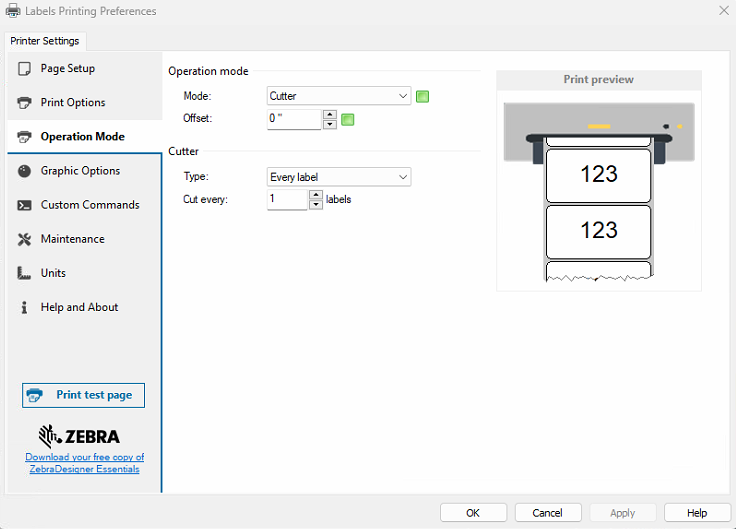This screenshot has height=529, width=736.
Task: Click the Operation mode group heading
Action: tap(208, 71)
